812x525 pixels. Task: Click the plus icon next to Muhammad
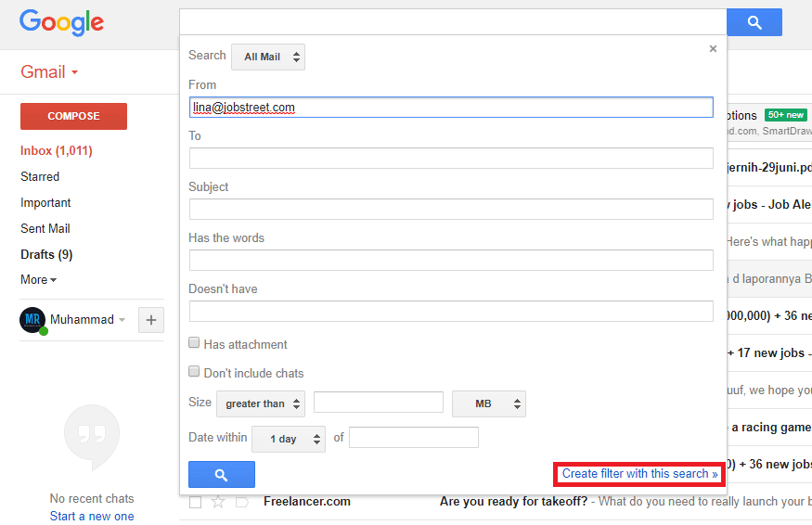151,320
